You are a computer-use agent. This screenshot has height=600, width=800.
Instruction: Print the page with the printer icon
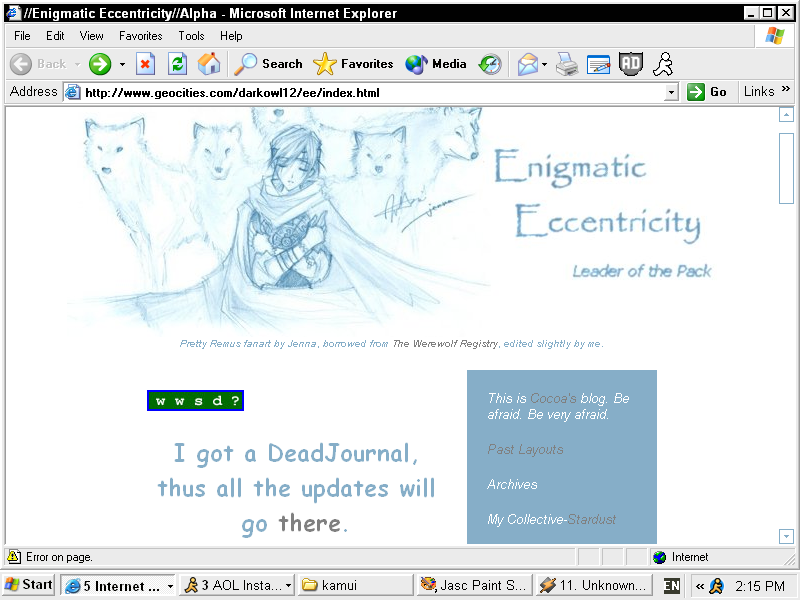(566, 64)
